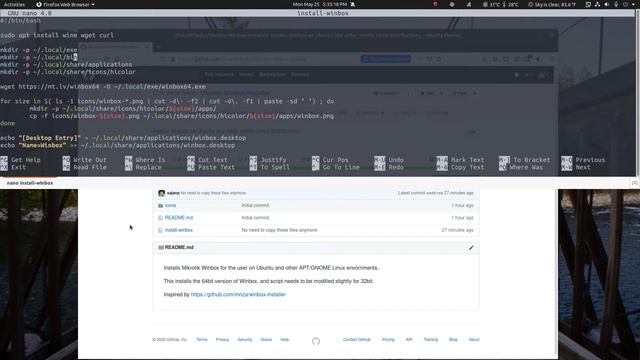
Task: Click the red recording indicator in top bar
Action: 435,4
